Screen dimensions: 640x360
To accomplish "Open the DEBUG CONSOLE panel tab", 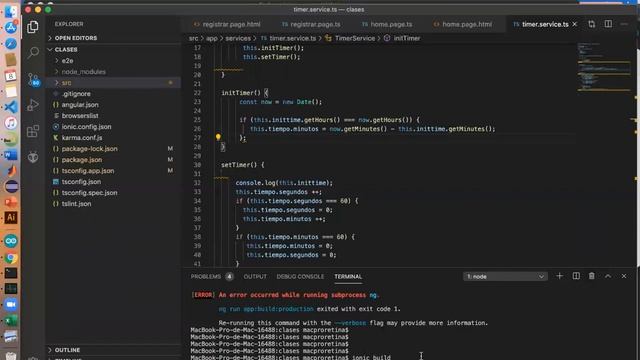I will click(x=300, y=276).
